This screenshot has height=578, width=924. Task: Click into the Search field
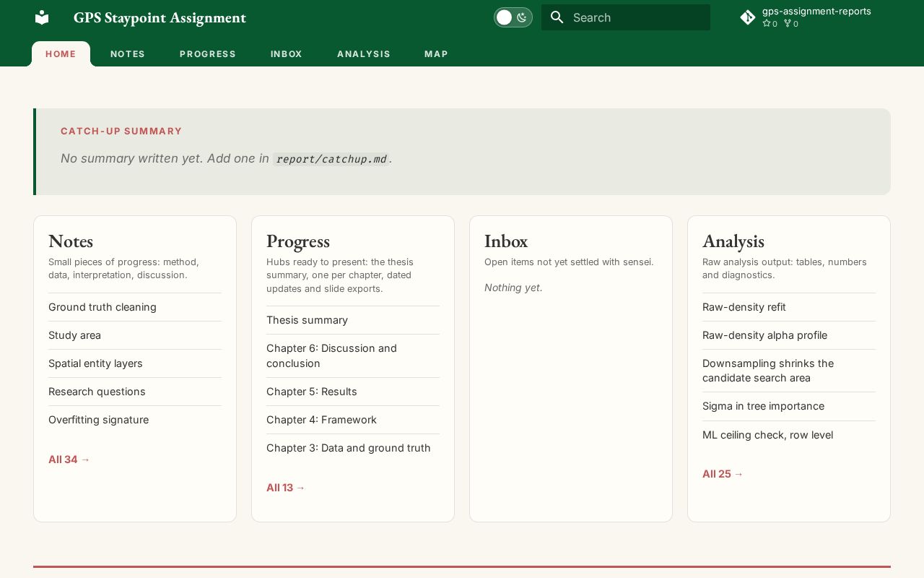(626, 17)
